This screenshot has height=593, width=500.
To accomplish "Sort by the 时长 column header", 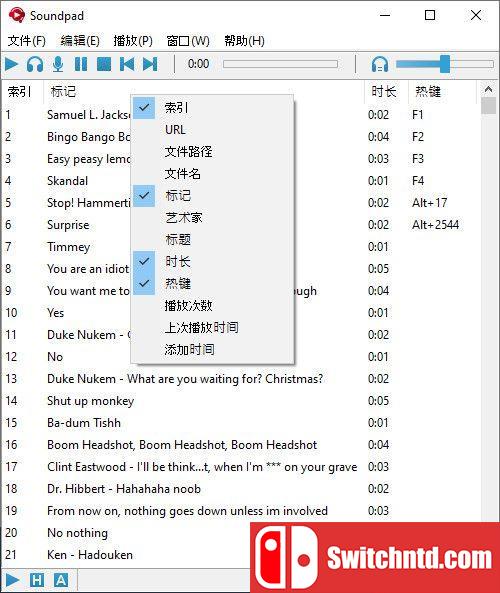I will tap(386, 92).
